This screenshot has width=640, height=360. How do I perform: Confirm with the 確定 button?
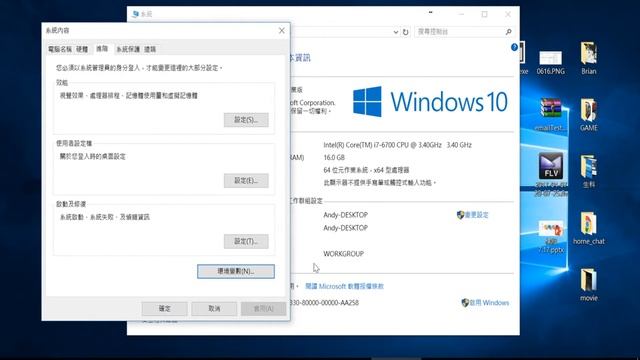(x=164, y=309)
